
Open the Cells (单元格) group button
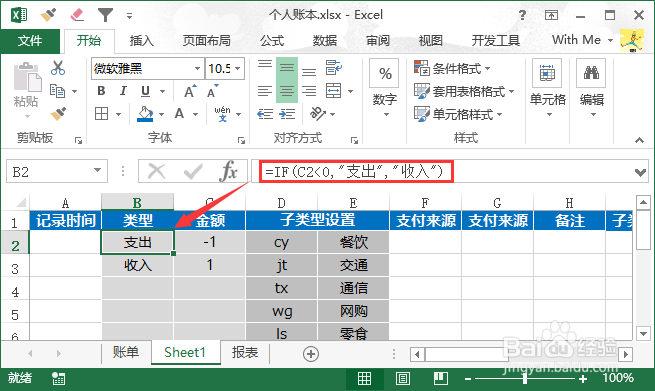pos(547,74)
